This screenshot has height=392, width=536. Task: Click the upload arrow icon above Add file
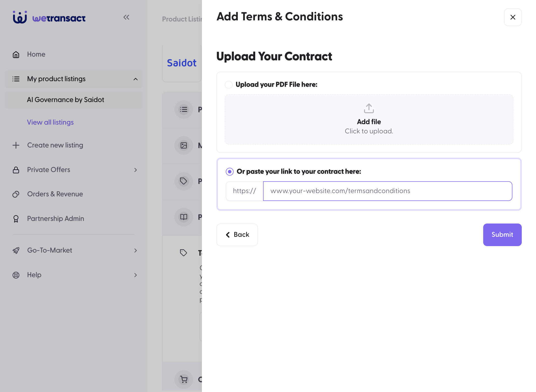(369, 108)
